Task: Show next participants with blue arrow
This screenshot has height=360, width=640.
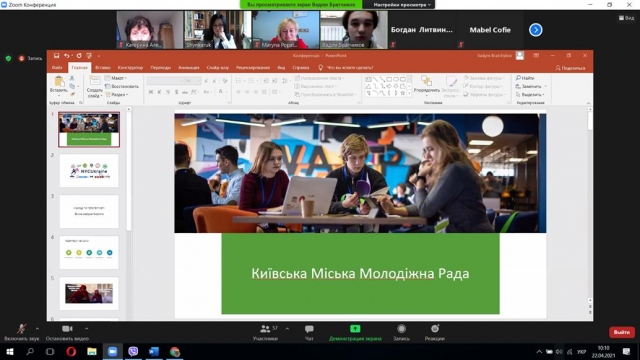Action: [536, 30]
